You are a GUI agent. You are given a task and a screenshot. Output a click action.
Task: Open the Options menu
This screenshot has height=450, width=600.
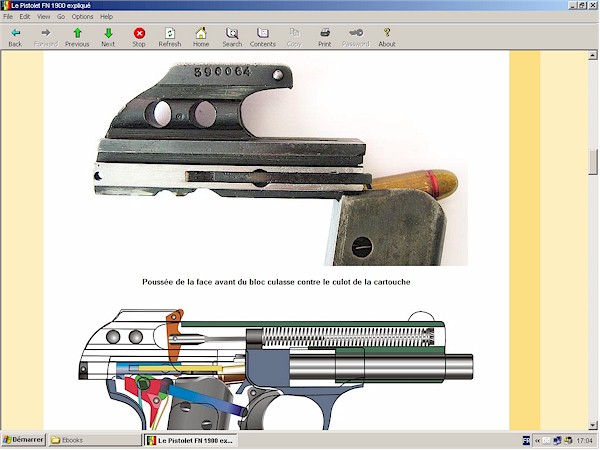82,16
